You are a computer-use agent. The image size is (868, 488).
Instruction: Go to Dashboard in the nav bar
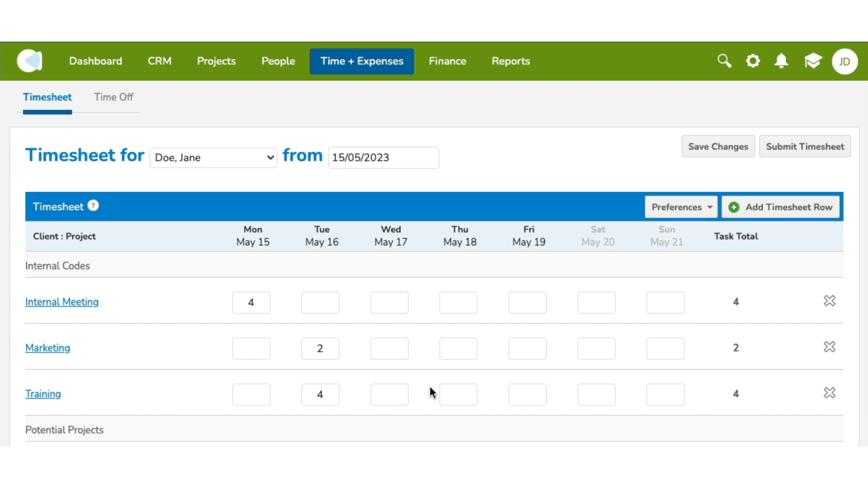tap(95, 61)
